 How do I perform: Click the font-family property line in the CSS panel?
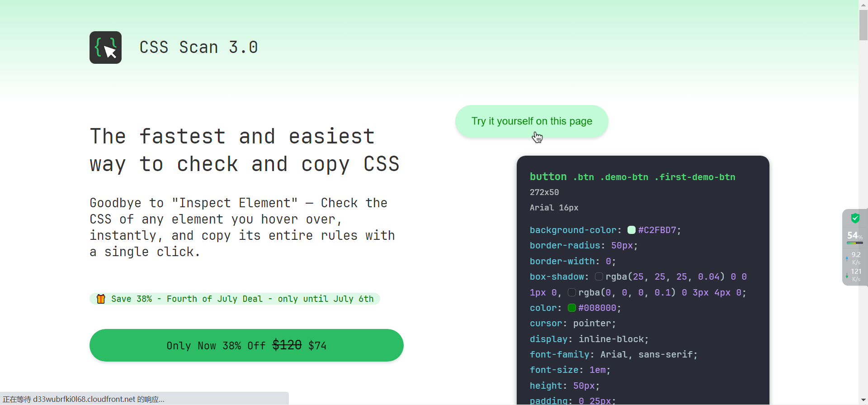point(613,354)
